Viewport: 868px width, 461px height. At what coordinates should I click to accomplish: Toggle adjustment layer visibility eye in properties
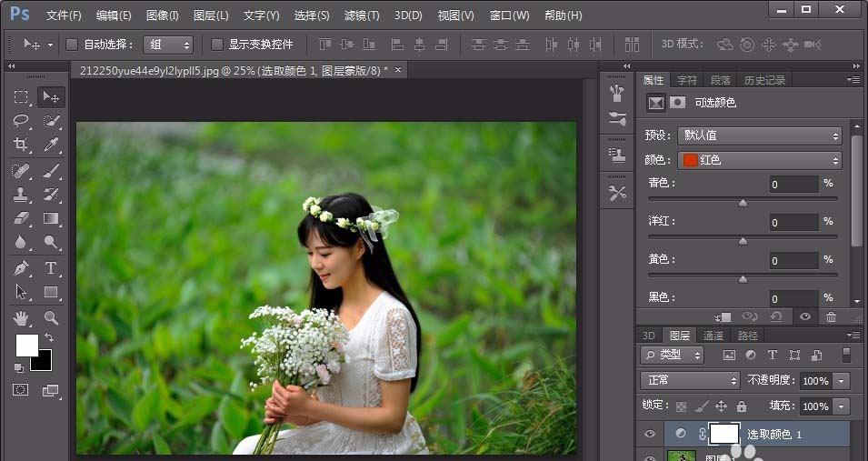[x=805, y=317]
